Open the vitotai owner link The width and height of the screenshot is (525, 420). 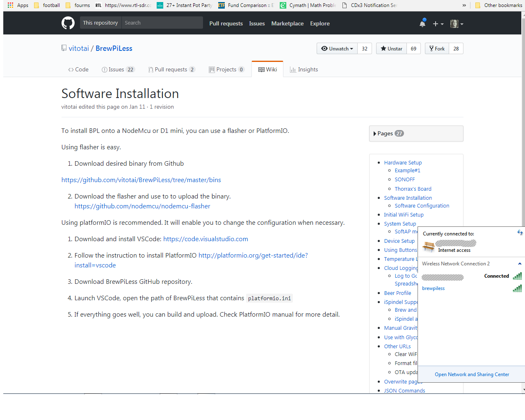[x=79, y=48]
